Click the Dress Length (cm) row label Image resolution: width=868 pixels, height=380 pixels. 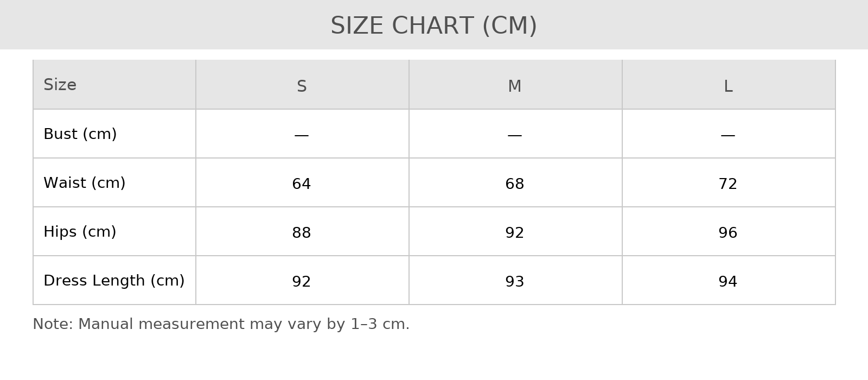pos(114,281)
